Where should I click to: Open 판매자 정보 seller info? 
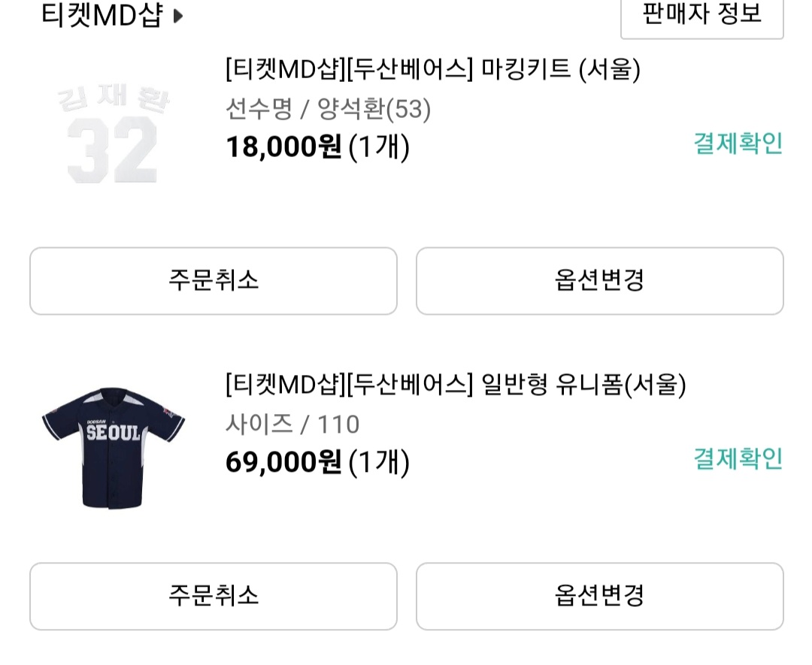(x=701, y=14)
